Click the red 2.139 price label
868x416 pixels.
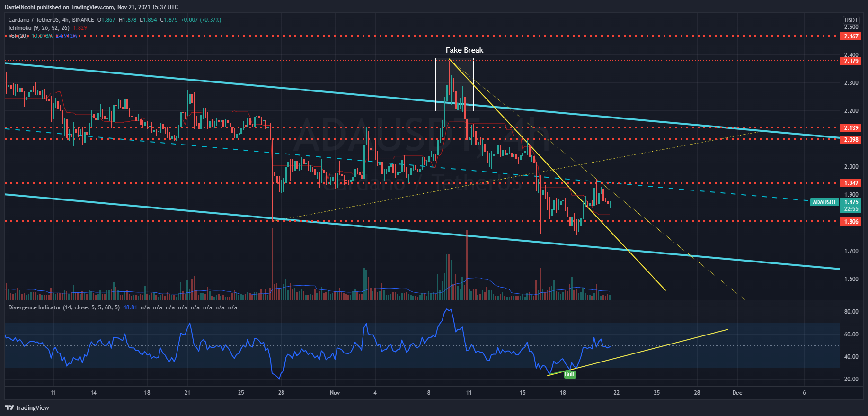[851, 127]
